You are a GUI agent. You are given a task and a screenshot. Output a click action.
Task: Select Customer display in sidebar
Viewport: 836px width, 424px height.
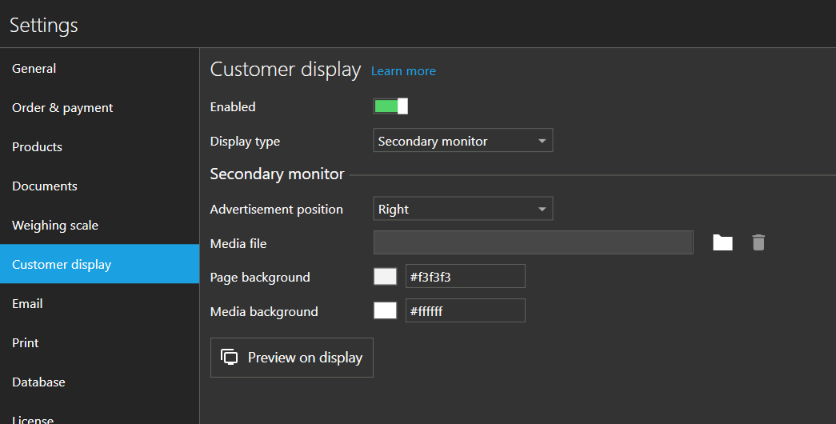(x=100, y=264)
